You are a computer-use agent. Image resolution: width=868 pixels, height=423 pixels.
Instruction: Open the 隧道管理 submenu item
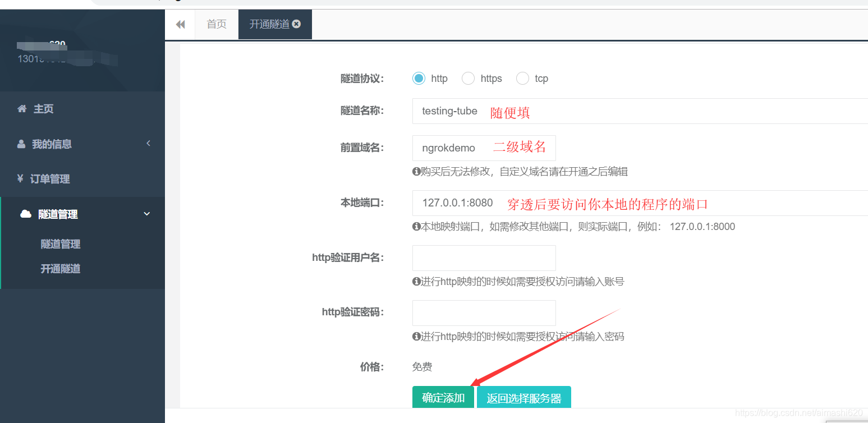(61, 244)
